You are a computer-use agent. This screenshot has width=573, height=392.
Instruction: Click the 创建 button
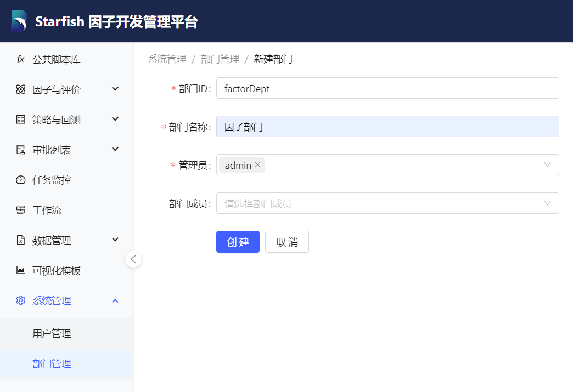coord(238,242)
